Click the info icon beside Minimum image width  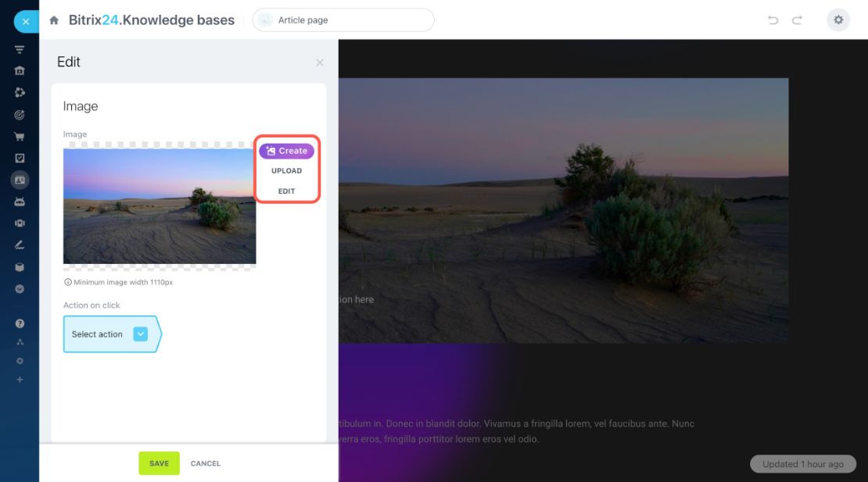coord(67,282)
